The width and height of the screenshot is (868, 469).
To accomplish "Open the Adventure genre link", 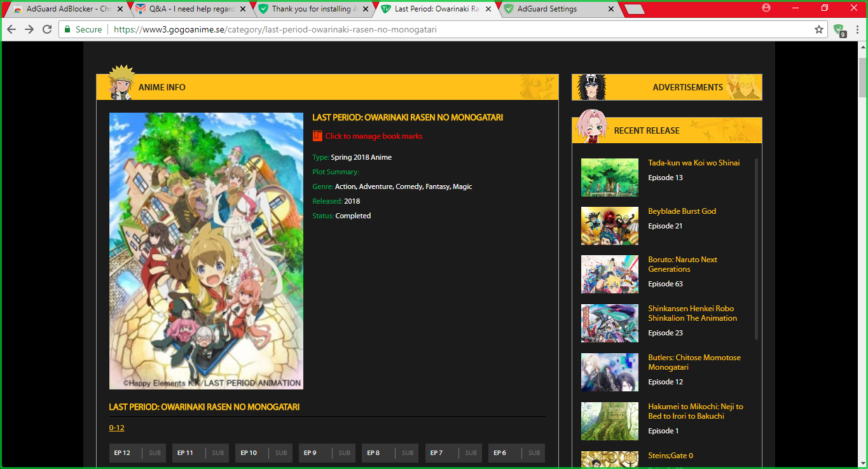I will (376, 186).
